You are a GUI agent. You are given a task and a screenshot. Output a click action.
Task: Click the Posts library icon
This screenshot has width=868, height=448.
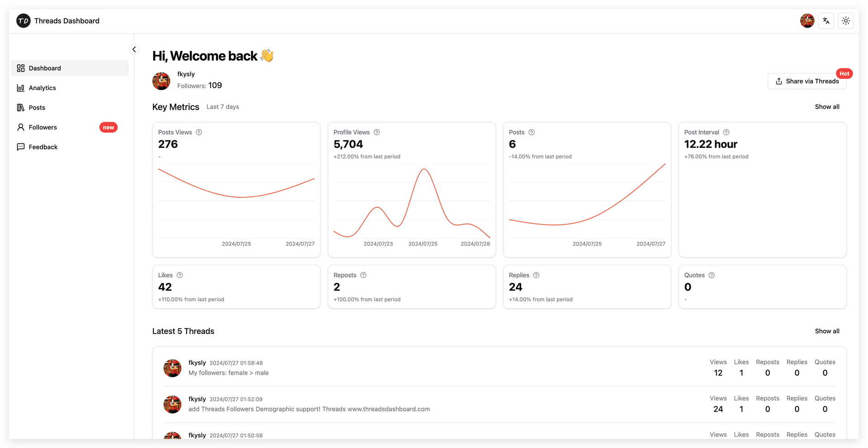[x=21, y=108]
